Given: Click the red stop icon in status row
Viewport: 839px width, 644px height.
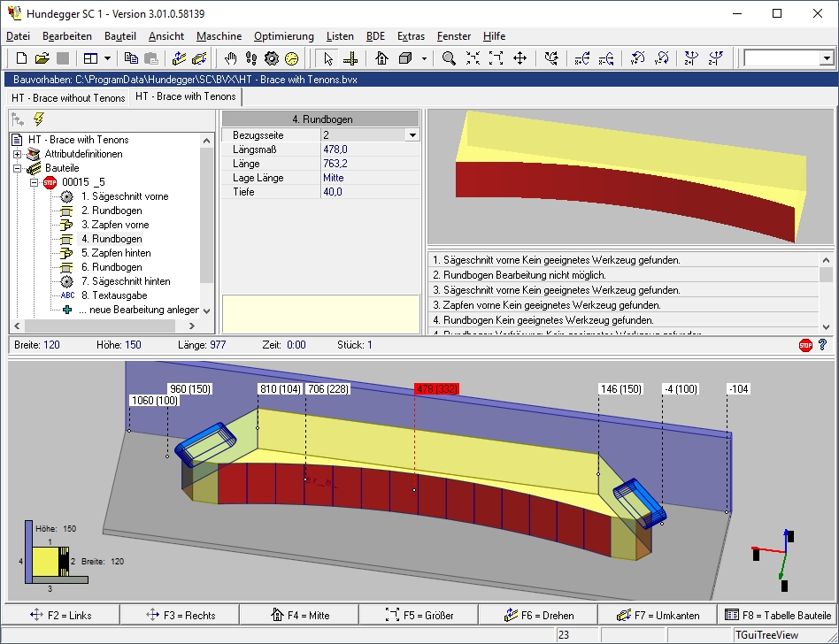Looking at the screenshot, I should coord(805,345).
